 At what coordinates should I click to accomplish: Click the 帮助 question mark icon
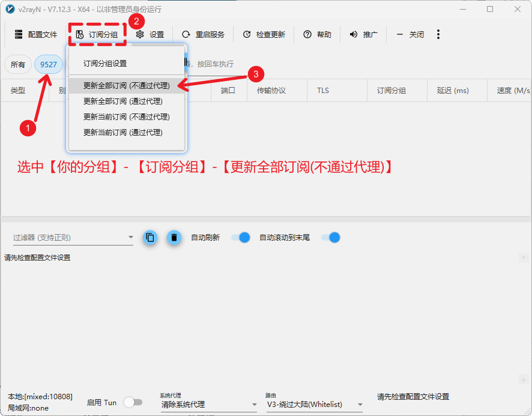[307, 34]
